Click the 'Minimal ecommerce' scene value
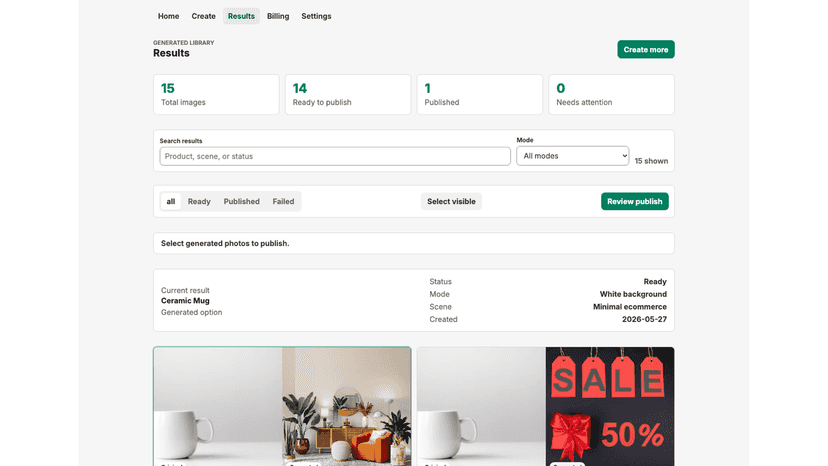828x466 pixels. 629,307
